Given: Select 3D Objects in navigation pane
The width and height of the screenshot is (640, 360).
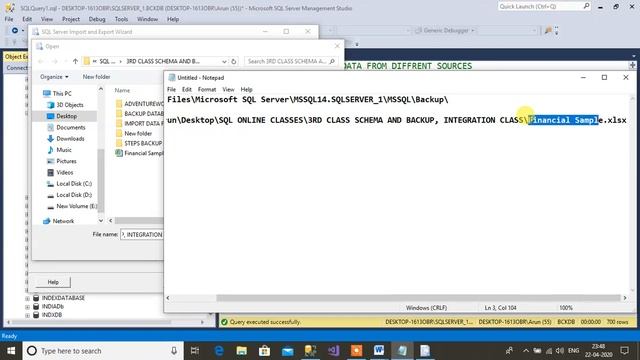Looking at the screenshot, I should coord(65,105).
